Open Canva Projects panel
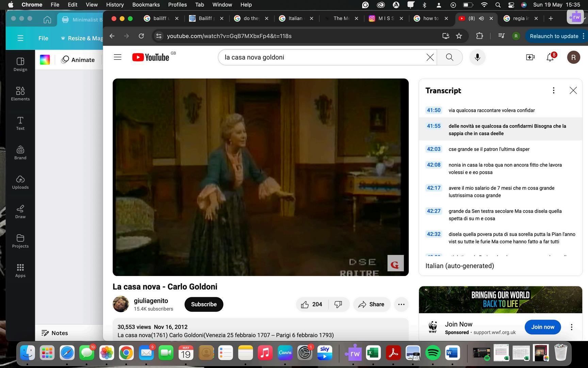 tap(20, 241)
